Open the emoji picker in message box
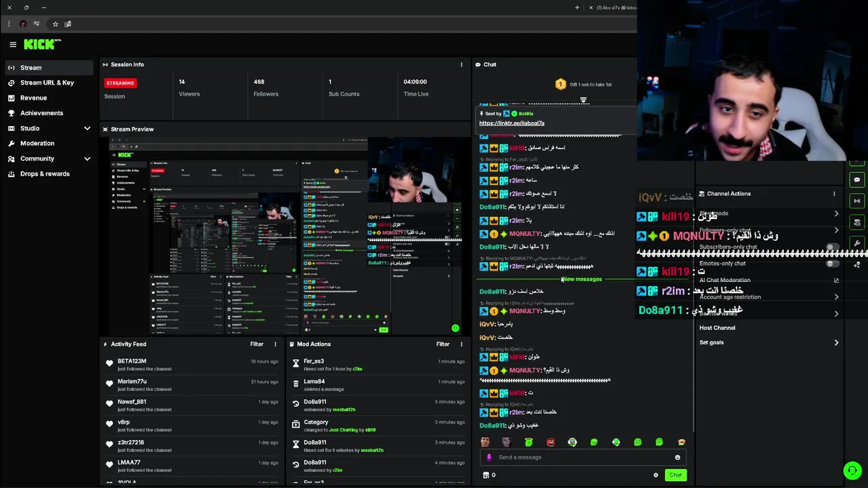This screenshot has width=868, height=488. (677, 457)
